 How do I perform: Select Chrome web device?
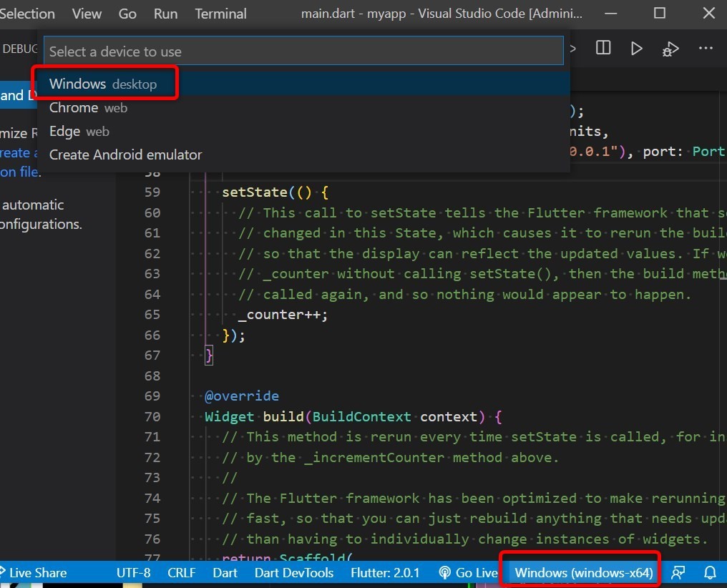[x=303, y=107]
